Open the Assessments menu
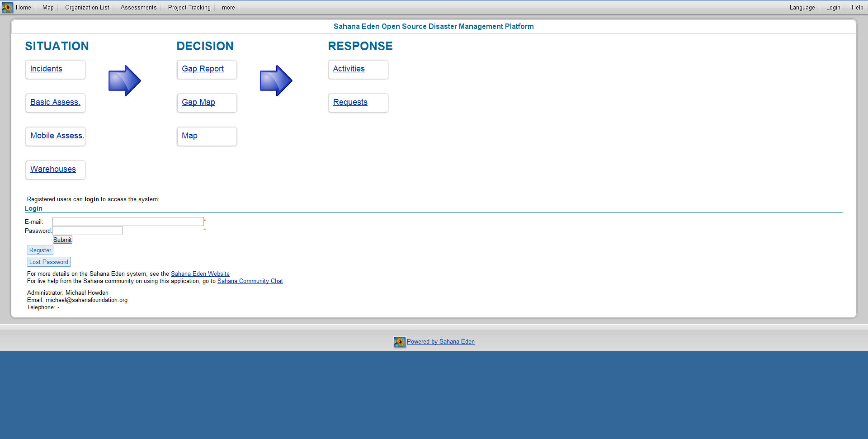 coord(138,8)
